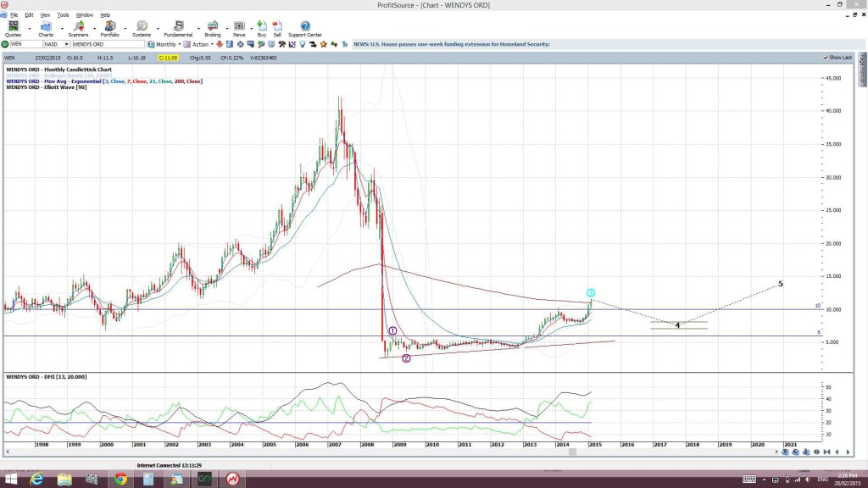Click the WEN symbol input field
The height and width of the screenshot is (488, 868).
(25, 44)
